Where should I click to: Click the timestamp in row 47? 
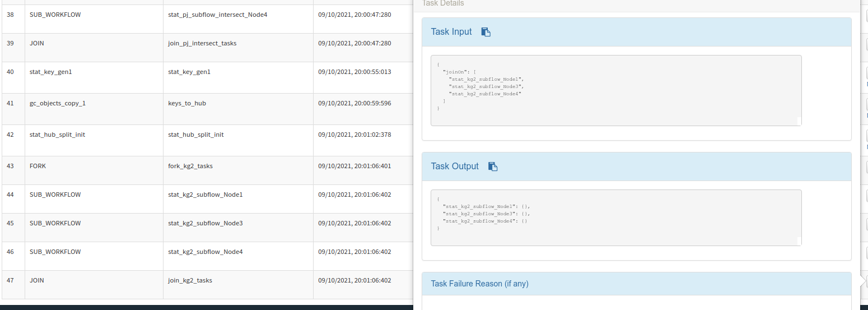pyautogui.click(x=354, y=280)
